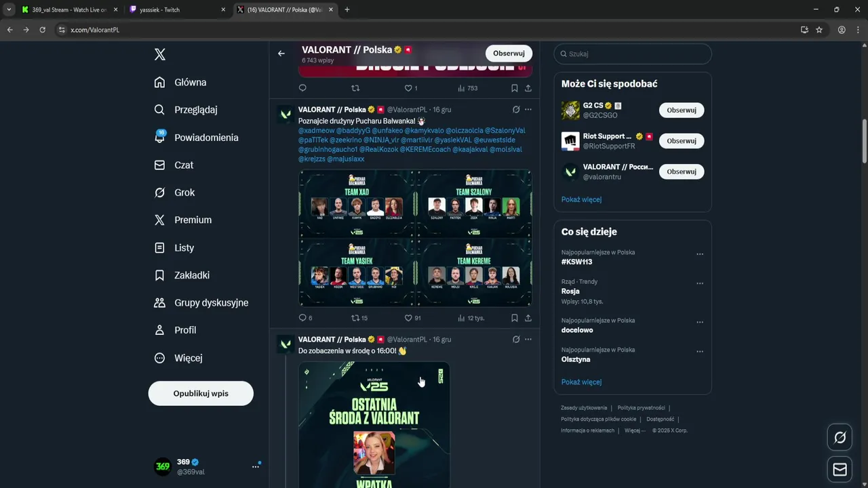
Task: Open new browser tab
Action: click(347, 9)
